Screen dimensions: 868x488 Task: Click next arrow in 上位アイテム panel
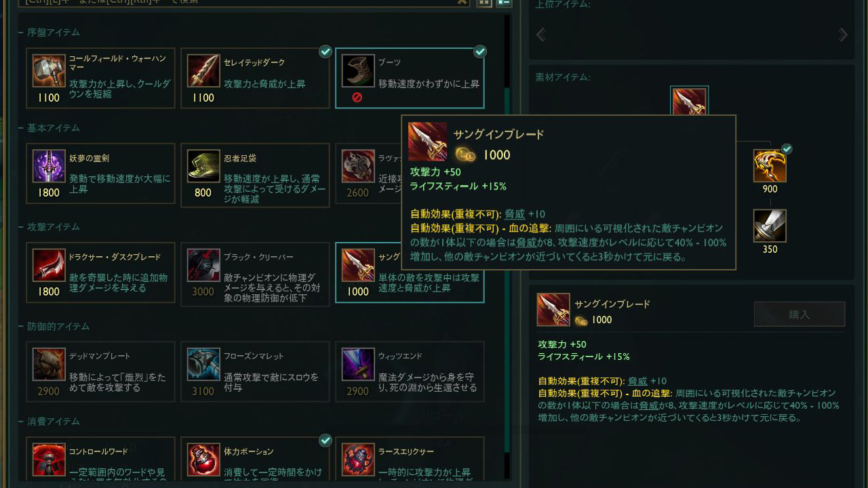click(x=843, y=35)
